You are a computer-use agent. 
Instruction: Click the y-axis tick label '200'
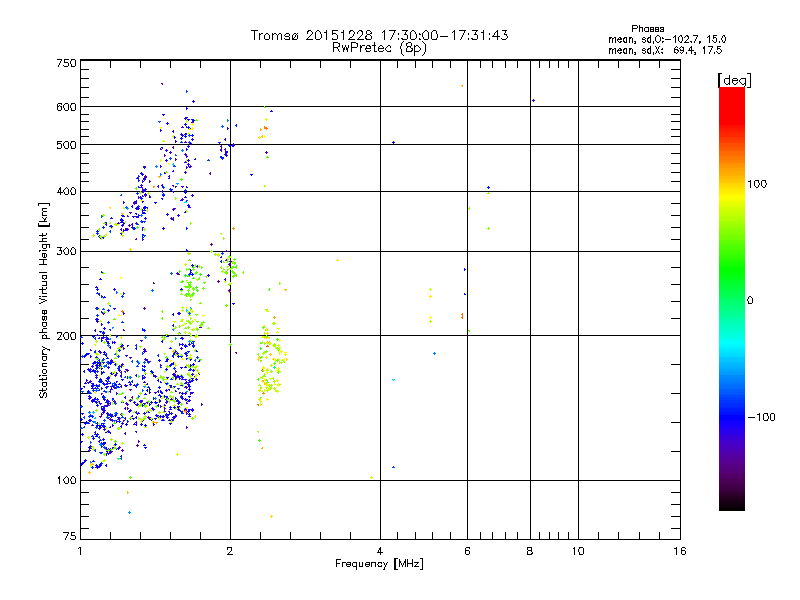tap(66, 336)
